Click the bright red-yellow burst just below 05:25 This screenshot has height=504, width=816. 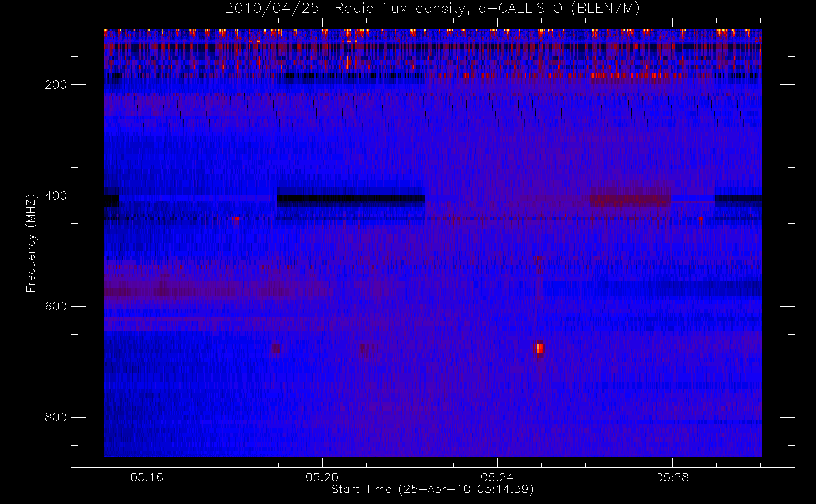[539, 349]
